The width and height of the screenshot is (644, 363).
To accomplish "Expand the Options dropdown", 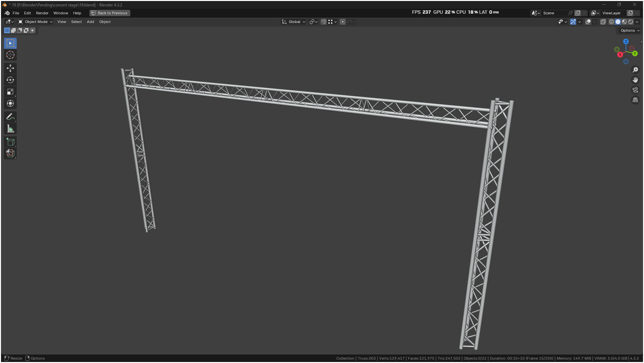I will [x=630, y=30].
